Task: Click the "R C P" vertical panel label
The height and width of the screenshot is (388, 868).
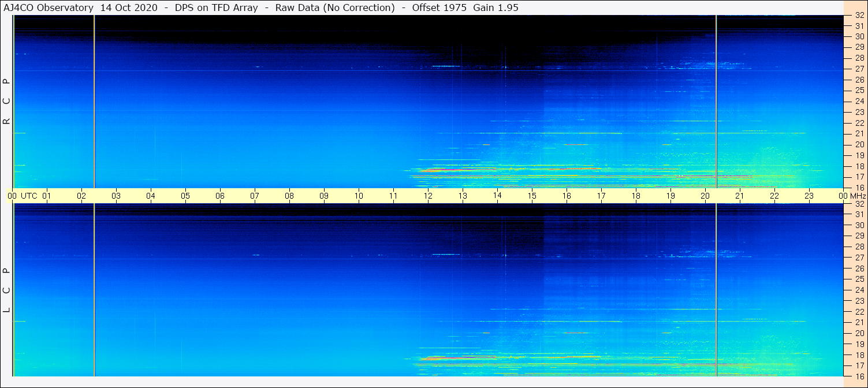Action: 7,101
